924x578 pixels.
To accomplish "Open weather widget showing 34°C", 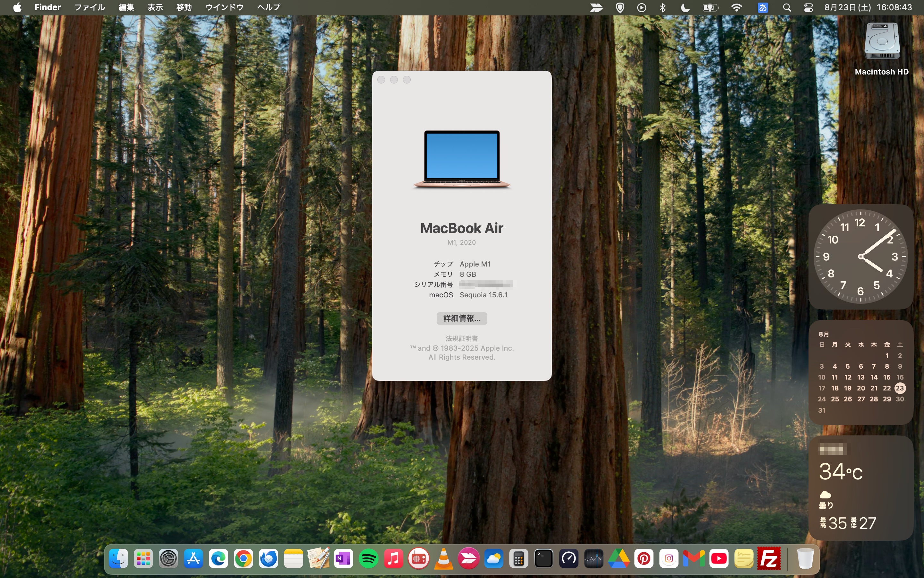I will click(x=860, y=488).
